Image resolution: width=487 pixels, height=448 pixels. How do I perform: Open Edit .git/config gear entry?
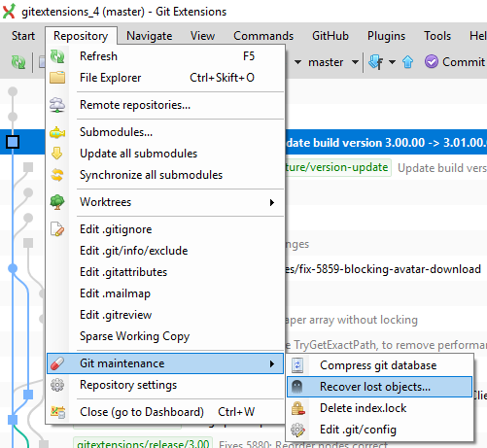click(x=379, y=430)
